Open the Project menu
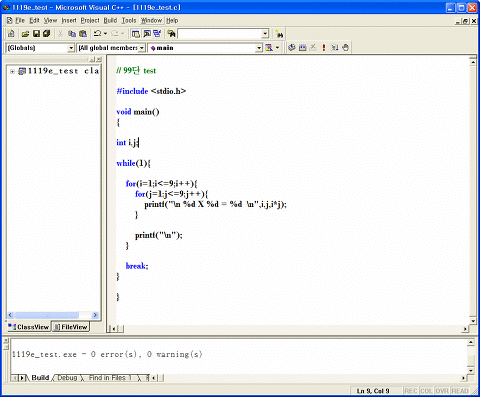This screenshot has height=397, width=480. click(90, 21)
